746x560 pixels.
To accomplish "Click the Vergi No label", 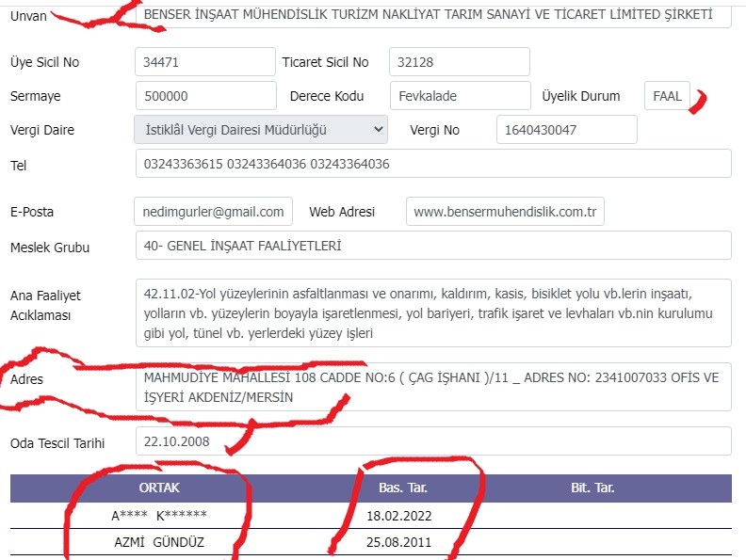I will point(435,130).
